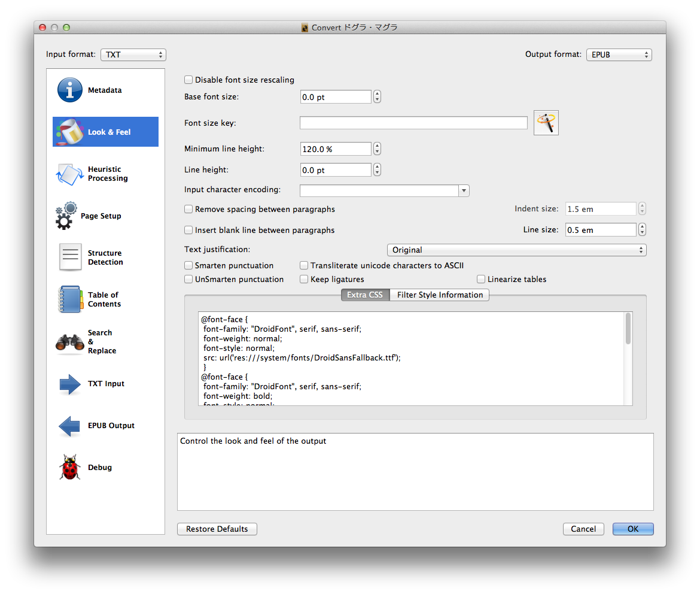Expand Input character encoding combo box
The image size is (700, 594).
click(464, 190)
